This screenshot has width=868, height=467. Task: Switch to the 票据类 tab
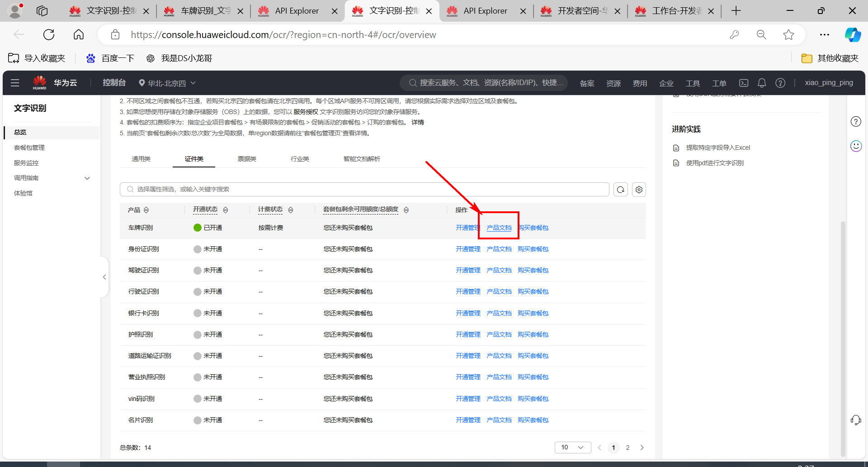[x=247, y=159]
